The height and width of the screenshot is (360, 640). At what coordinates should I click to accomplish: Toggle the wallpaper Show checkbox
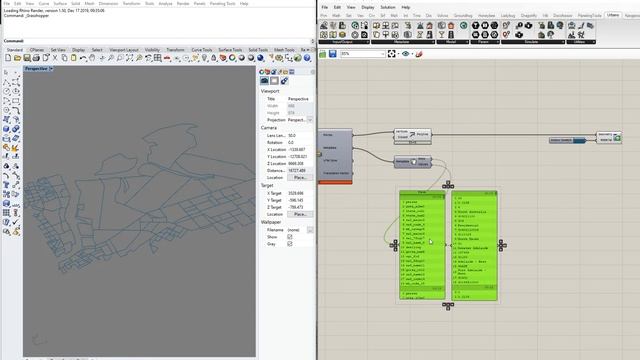pyautogui.click(x=289, y=237)
